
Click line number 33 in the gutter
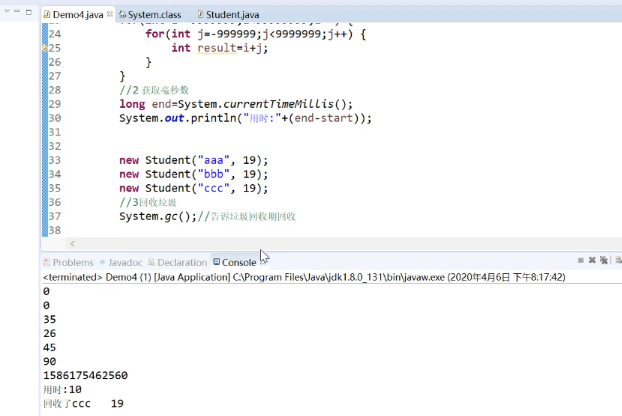pos(55,160)
